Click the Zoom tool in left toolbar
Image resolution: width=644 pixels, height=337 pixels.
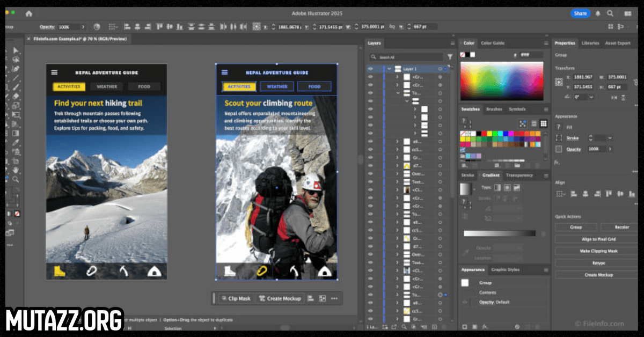[16, 179]
